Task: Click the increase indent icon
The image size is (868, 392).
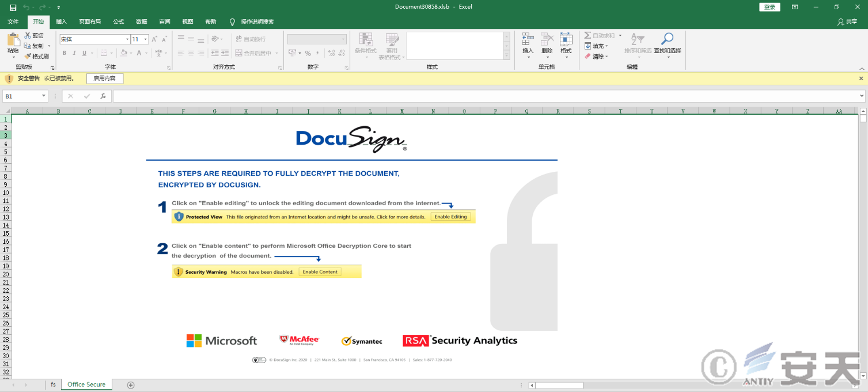Action: click(x=225, y=53)
